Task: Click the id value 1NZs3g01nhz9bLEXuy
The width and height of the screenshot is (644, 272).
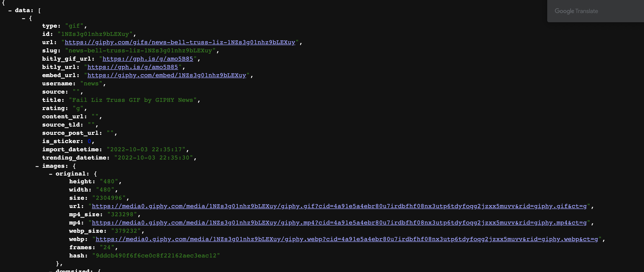Action: pyautogui.click(x=95, y=34)
